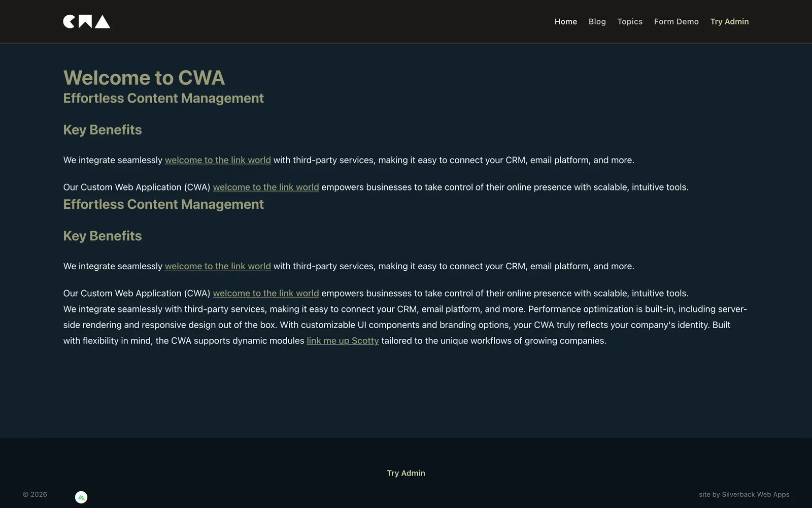This screenshot has height=508, width=812.
Task: Open Form Demo from the header menu
Action: click(x=676, y=21)
